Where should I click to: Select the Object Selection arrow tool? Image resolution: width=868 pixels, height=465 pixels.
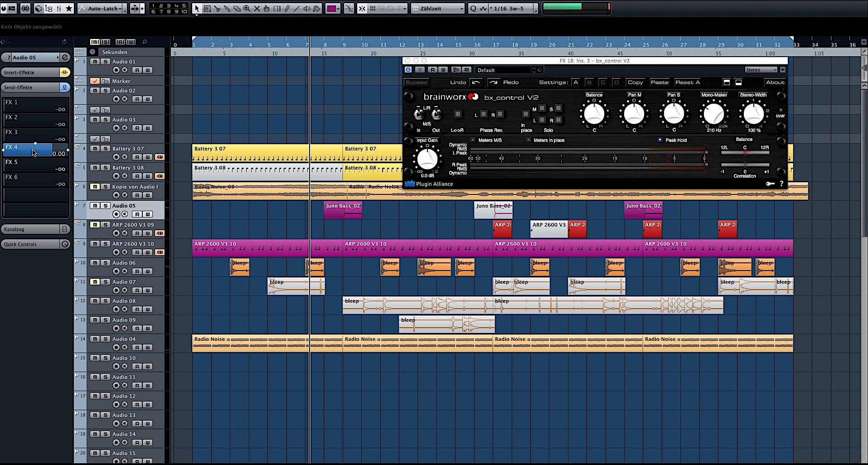[x=197, y=8]
